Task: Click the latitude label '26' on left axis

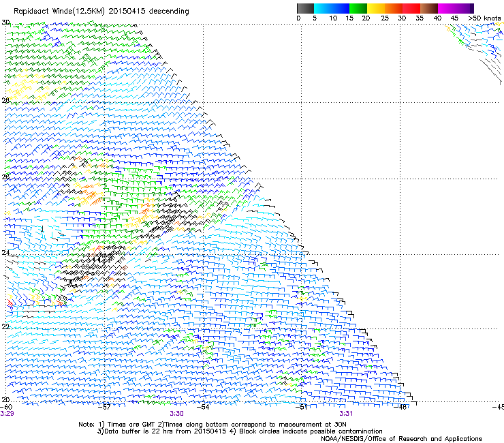Action: pos(5,177)
